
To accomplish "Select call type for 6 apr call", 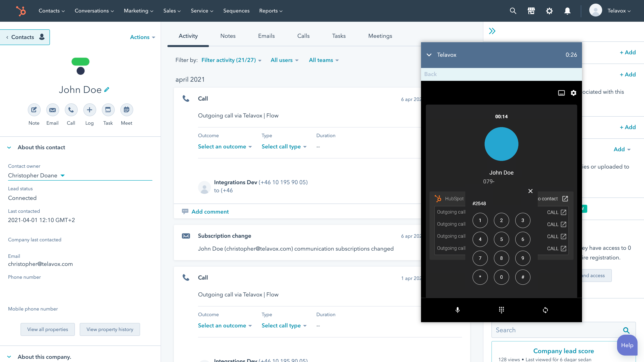I will tap(284, 147).
